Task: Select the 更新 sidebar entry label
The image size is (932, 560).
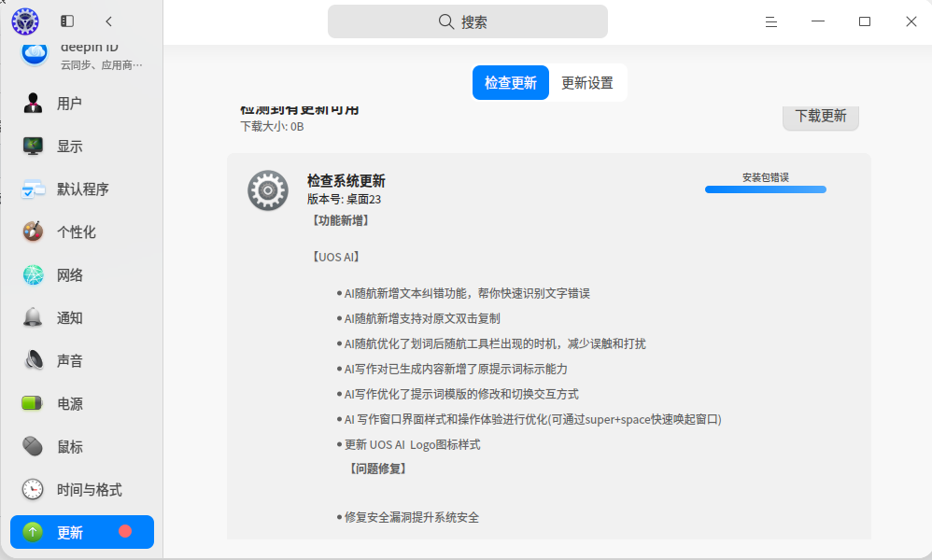Action: coord(69,533)
